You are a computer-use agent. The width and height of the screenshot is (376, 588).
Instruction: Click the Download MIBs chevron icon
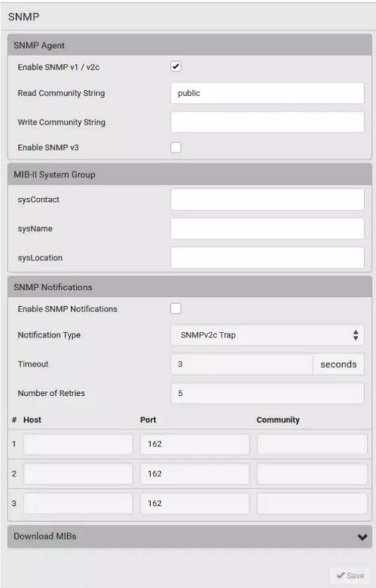click(362, 537)
